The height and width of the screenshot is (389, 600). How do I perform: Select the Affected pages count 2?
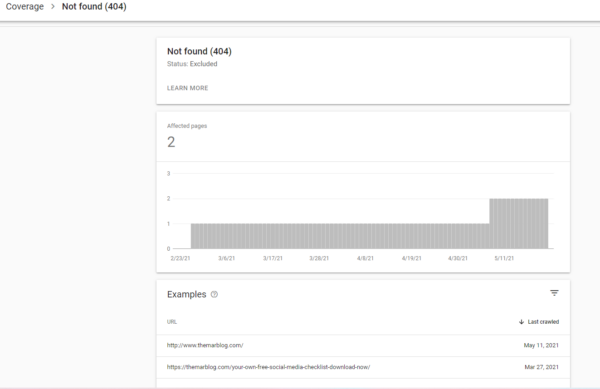point(171,142)
